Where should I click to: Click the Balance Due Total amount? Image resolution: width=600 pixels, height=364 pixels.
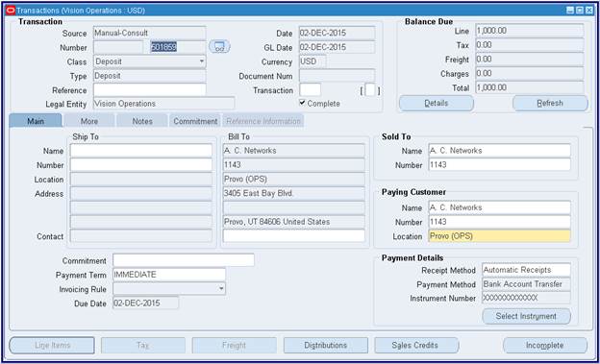[529, 87]
